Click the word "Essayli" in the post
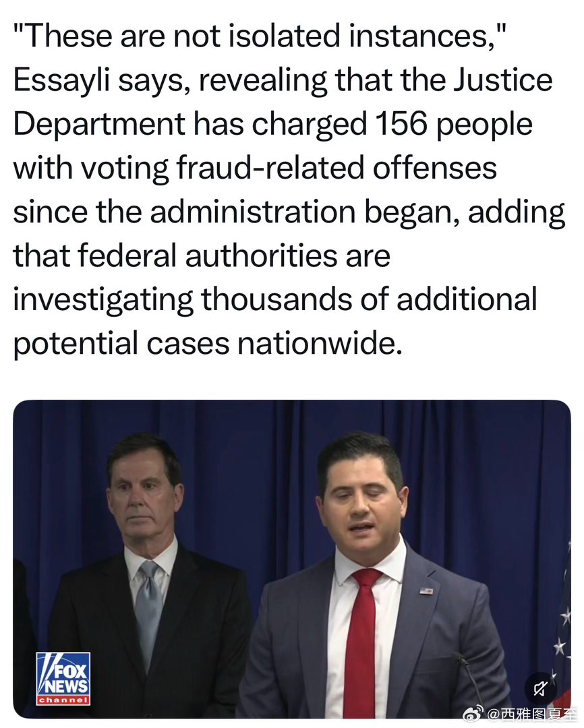 coord(61,81)
